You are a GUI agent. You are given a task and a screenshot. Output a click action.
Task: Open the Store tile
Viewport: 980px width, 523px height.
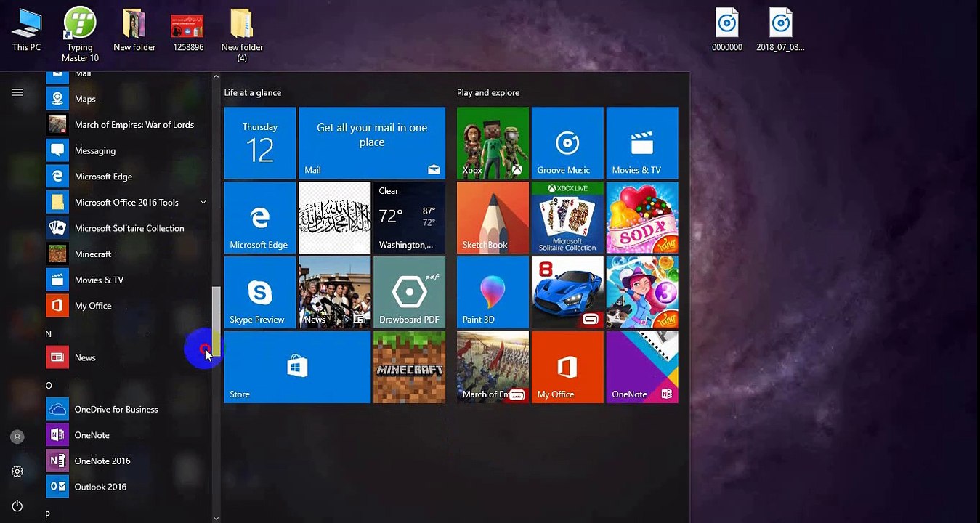point(297,368)
